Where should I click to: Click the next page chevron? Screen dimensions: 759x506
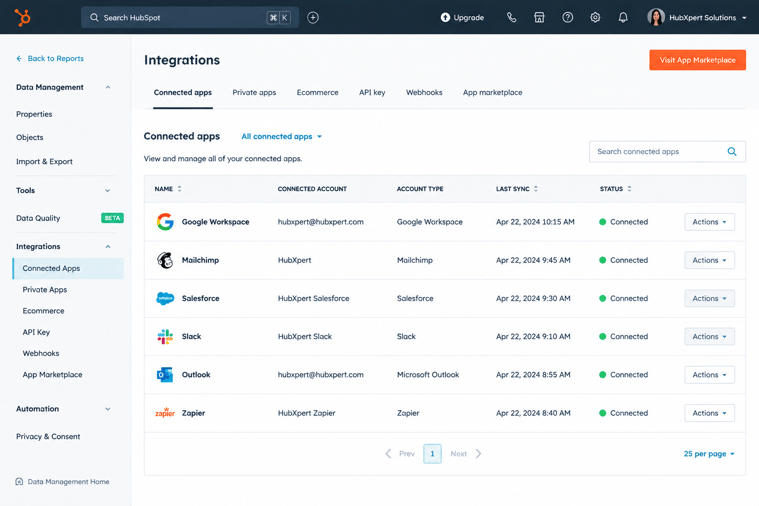[x=478, y=454]
